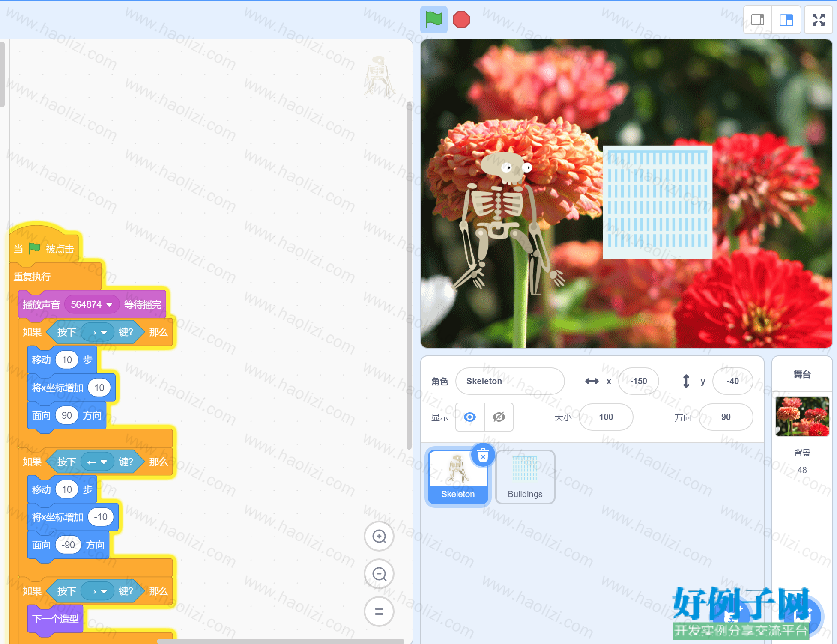
Task: Delete the Skeleton sprite with trash icon
Action: pos(483,456)
